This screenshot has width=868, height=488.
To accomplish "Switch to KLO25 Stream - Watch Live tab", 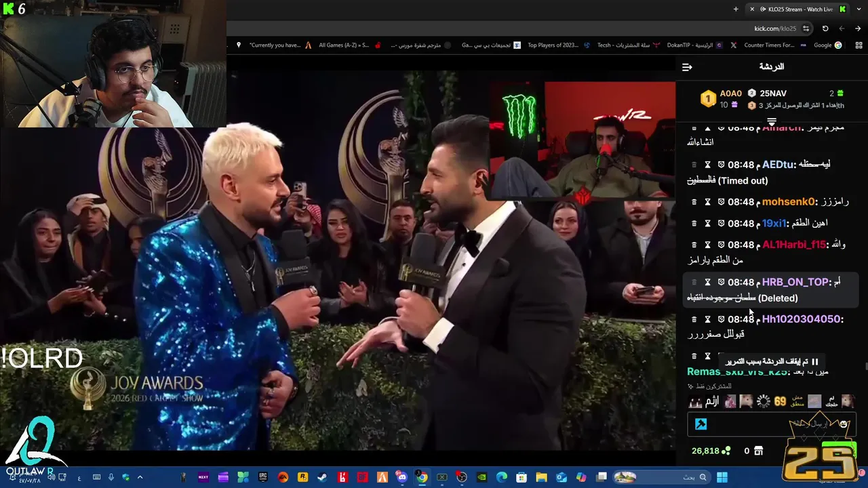I will [799, 9].
